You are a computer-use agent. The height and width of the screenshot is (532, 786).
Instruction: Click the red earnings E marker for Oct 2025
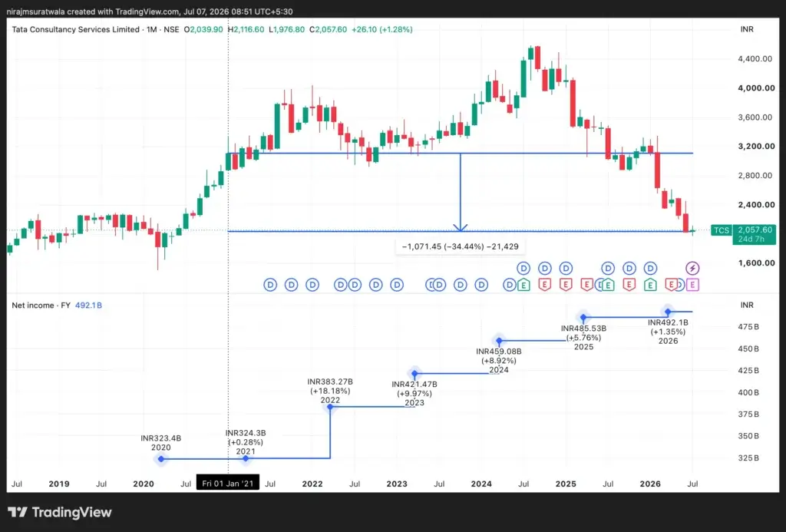click(x=629, y=285)
